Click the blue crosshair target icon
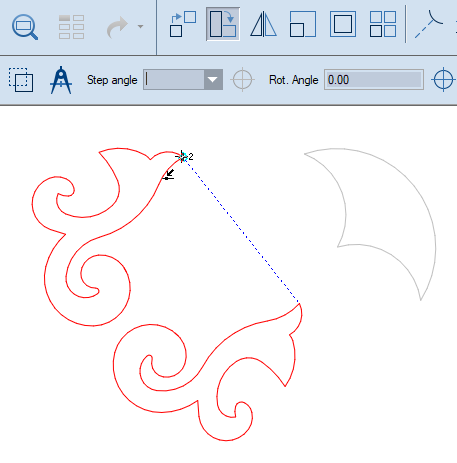457x463 pixels. tap(443, 80)
